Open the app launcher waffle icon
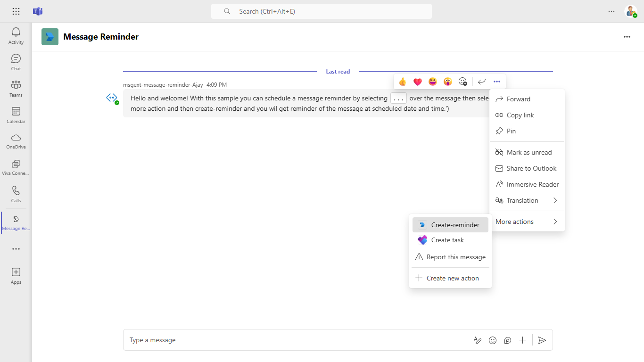 pos(16,11)
